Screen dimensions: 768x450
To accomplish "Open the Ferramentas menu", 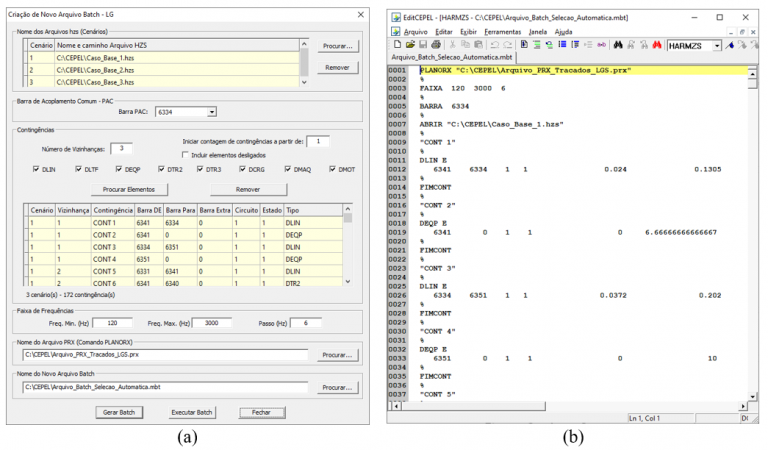I will [501, 31].
